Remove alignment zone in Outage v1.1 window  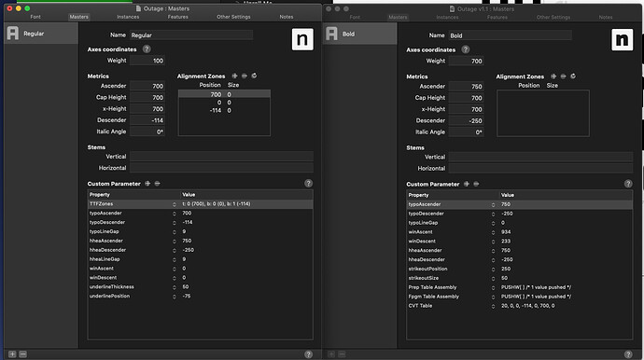pyautogui.click(x=563, y=76)
